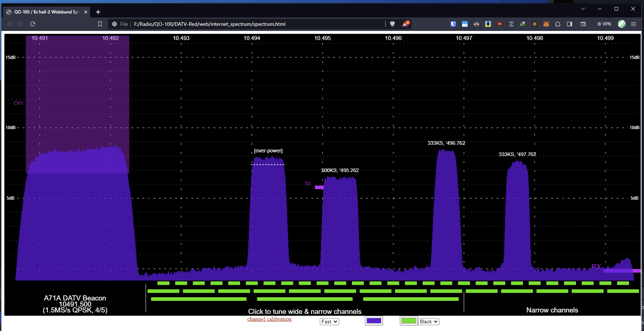Open the channel calibration link
This screenshot has height=331, width=644.
269,319
